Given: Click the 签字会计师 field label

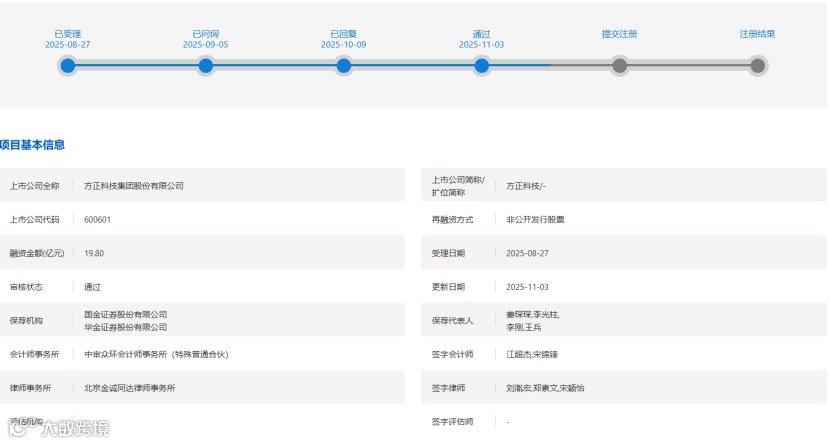Looking at the screenshot, I should point(452,355).
